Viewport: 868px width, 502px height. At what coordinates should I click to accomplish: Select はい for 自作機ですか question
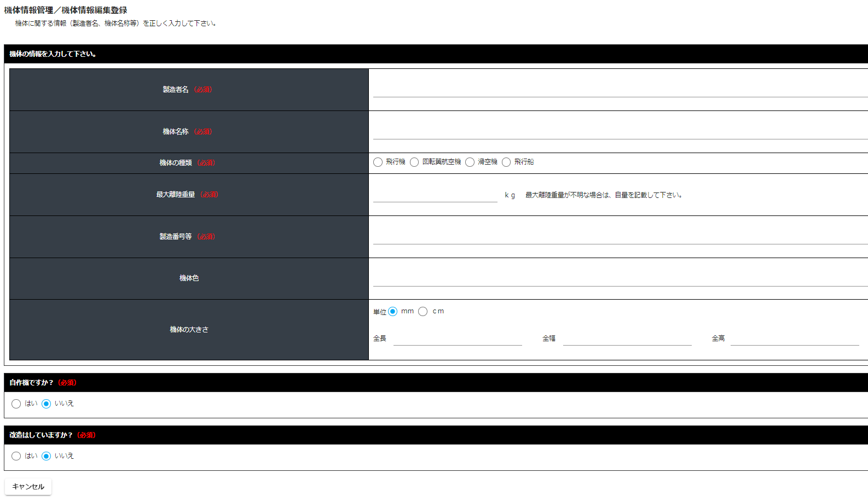[x=16, y=404]
